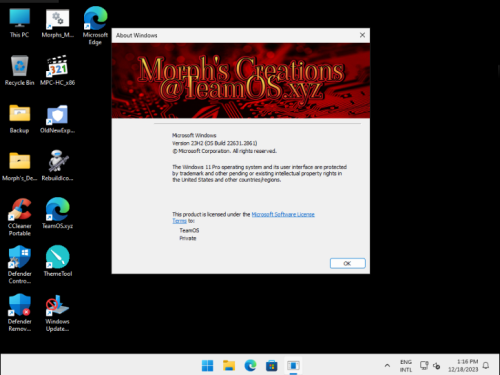Open the ThemeTool shortcut

pos(57,261)
